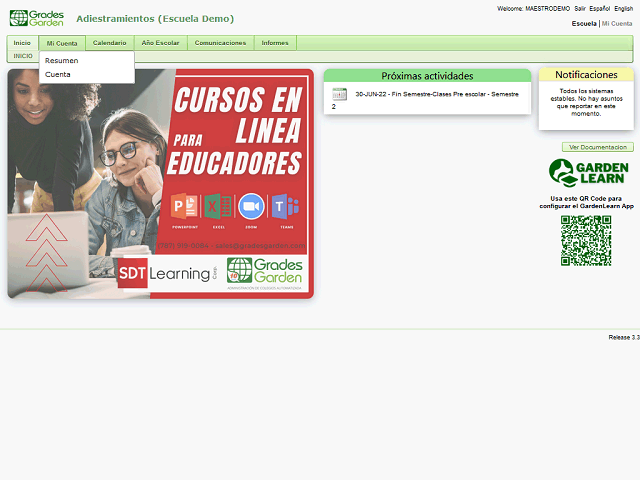Screen dimensions: 640x480
Task: Click the Garden Learn logo
Action: click(588, 173)
